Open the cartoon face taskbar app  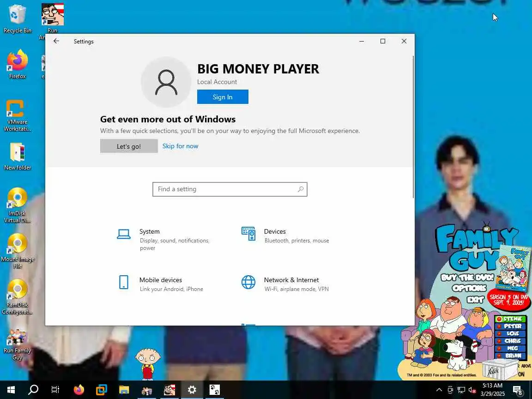pos(169,390)
